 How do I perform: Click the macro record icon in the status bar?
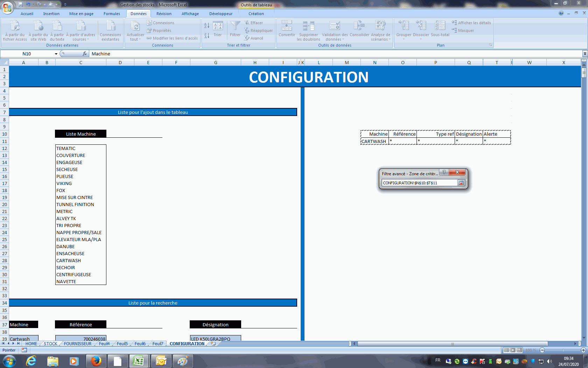24,350
